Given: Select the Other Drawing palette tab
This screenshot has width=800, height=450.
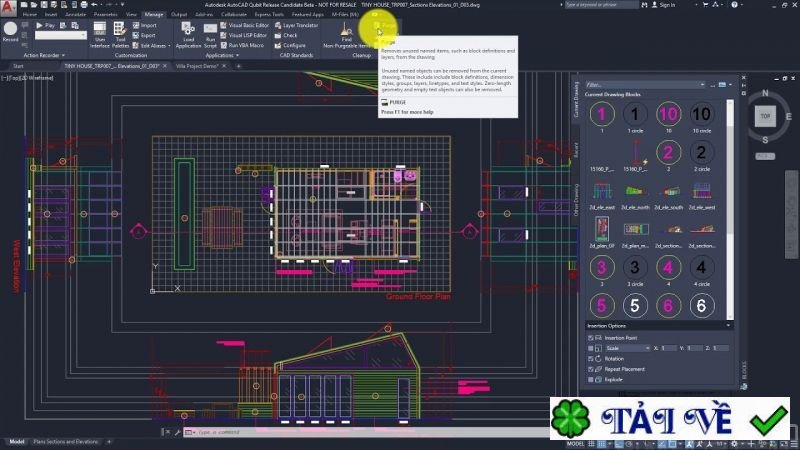Looking at the screenshot, I should pos(577,199).
